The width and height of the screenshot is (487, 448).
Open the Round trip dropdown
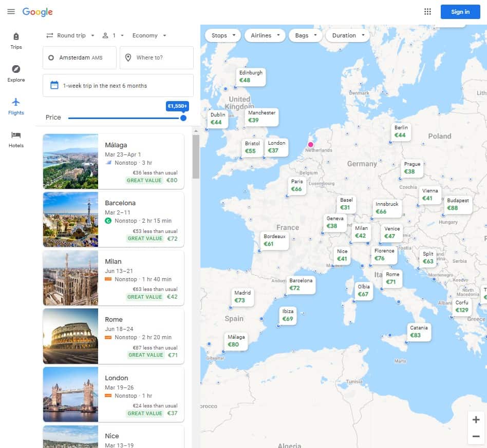70,35
